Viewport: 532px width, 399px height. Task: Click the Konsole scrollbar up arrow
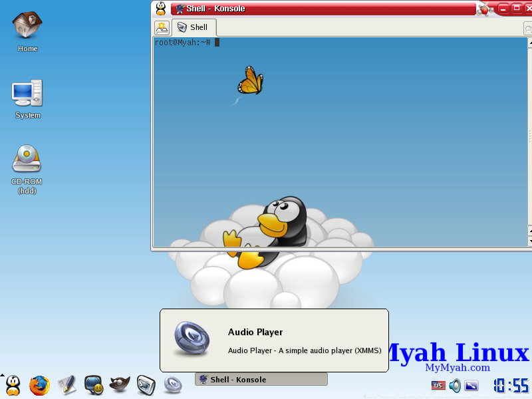pyautogui.click(x=530, y=43)
